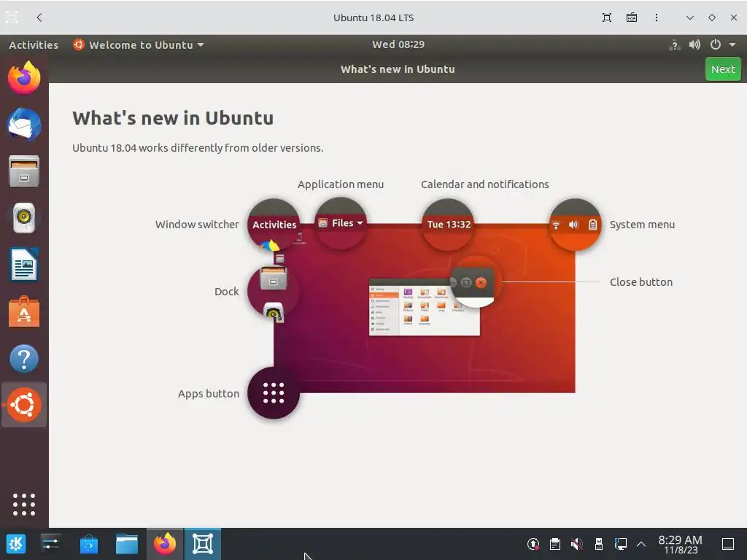
Task: Select the Boxes app in the KDE taskbar
Action: coord(203,544)
